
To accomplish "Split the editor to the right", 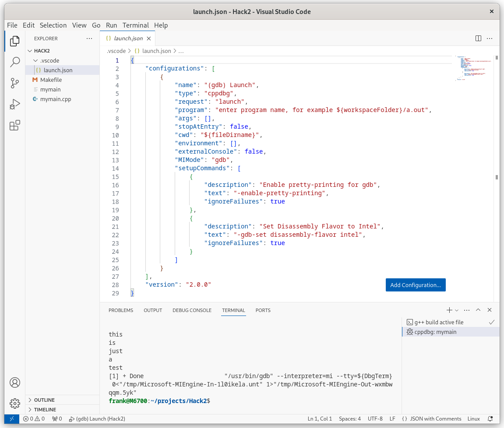I will point(478,39).
